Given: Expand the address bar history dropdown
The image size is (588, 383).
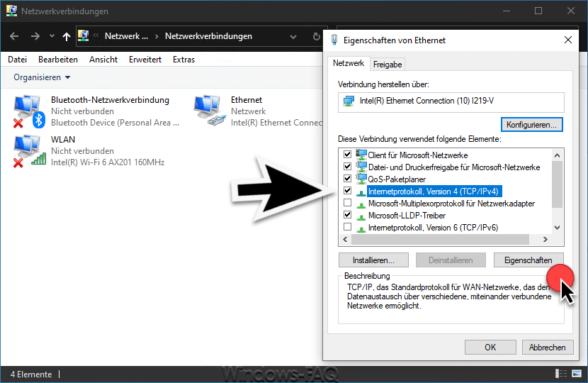Looking at the screenshot, I should tap(293, 36).
